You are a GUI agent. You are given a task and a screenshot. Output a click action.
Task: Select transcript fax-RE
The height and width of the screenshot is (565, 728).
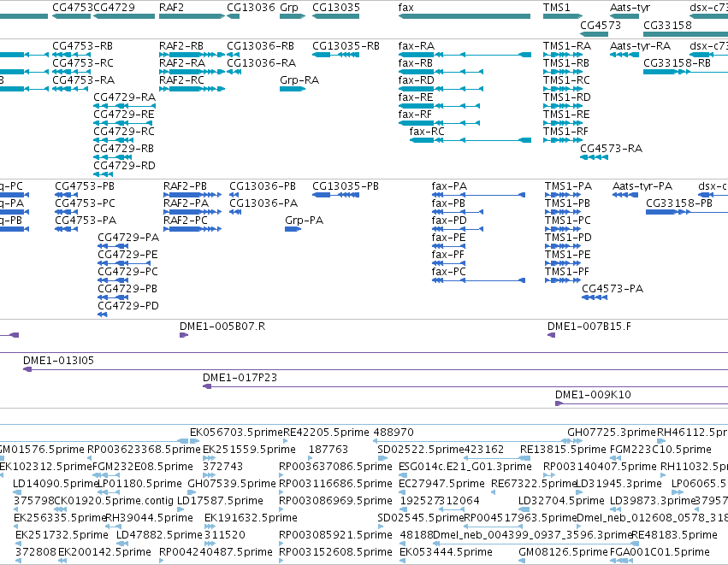pos(416,97)
